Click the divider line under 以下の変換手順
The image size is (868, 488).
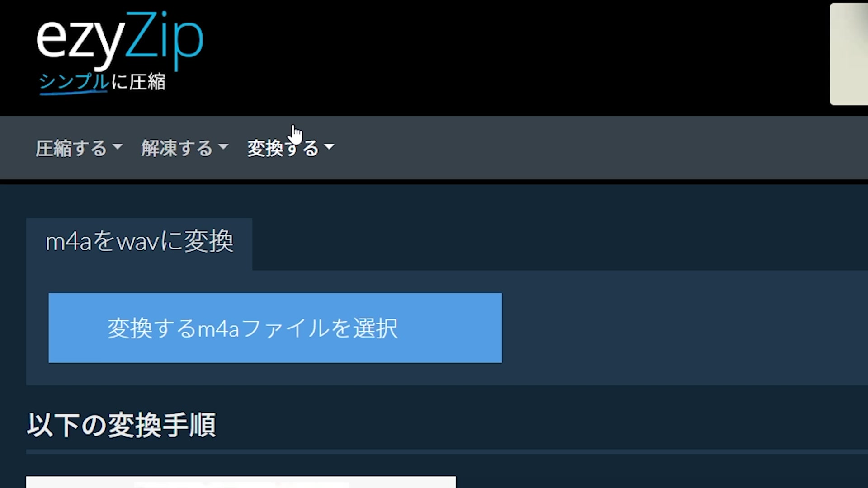click(447, 451)
